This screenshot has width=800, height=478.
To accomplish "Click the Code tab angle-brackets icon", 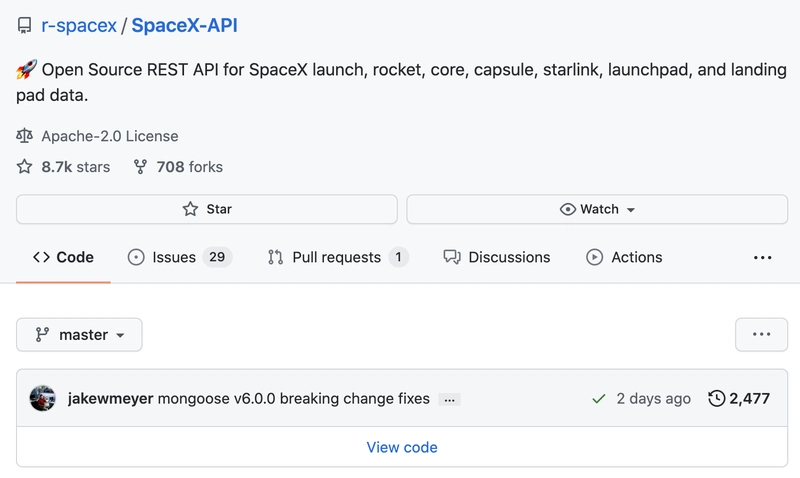I will coord(41,257).
